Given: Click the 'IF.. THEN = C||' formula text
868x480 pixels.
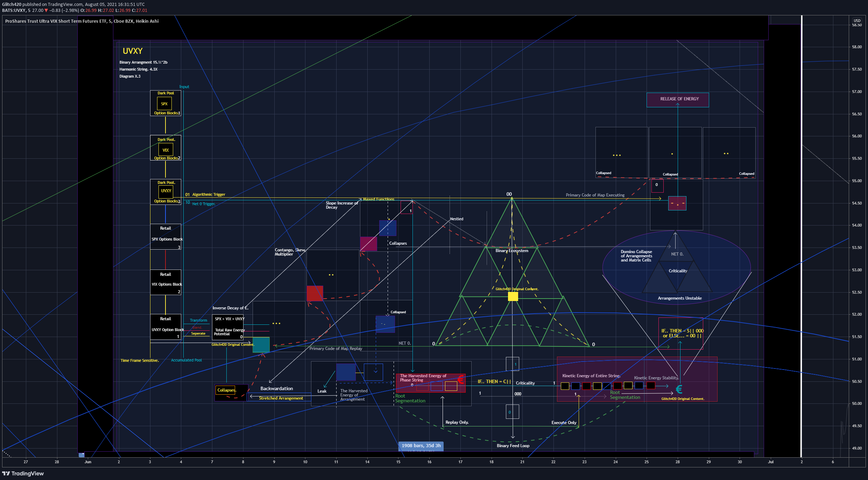Looking at the screenshot, I should (x=494, y=382).
